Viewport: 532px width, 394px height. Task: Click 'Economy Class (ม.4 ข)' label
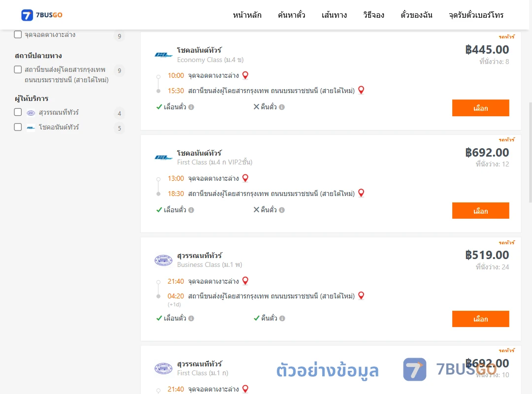coord(210,60)
